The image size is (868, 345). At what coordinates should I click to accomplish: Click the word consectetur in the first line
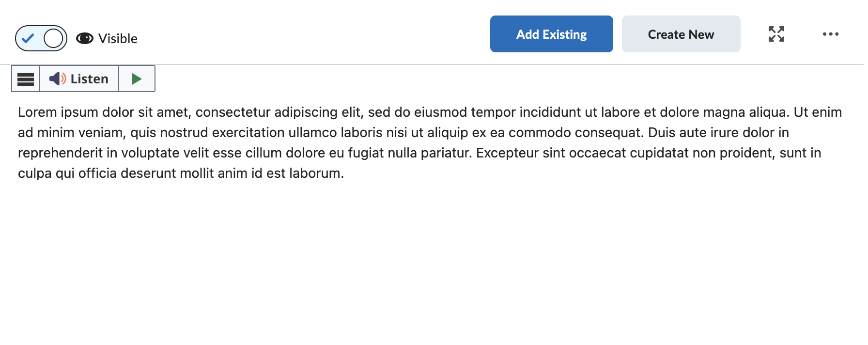click(x=232, y=112)
